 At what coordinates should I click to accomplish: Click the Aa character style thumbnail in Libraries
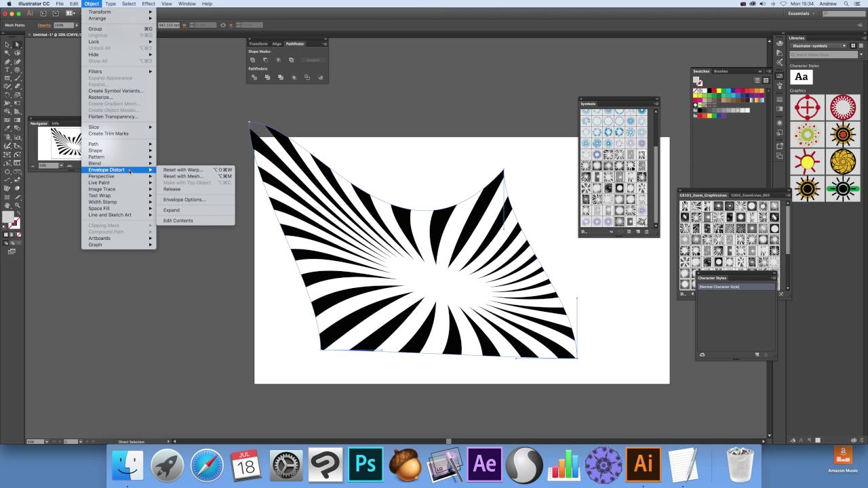tap(802, 77)
